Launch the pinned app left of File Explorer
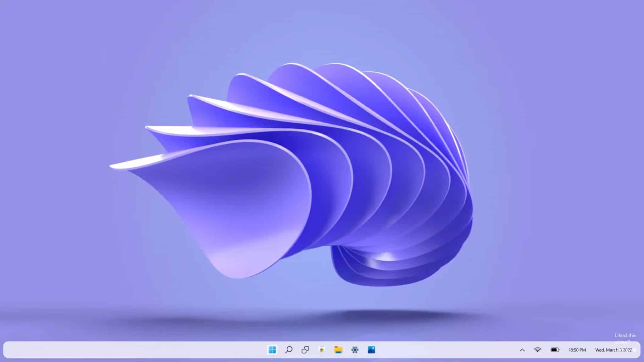This screenshot has height=362, width=644. pyautogui.click(x=322, y=350)
